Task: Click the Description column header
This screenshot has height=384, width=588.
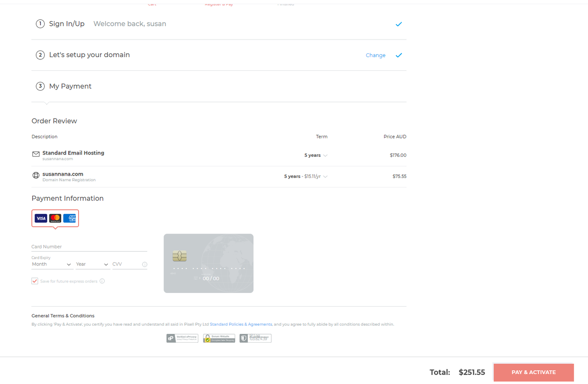Action: [x=45, y=137]
